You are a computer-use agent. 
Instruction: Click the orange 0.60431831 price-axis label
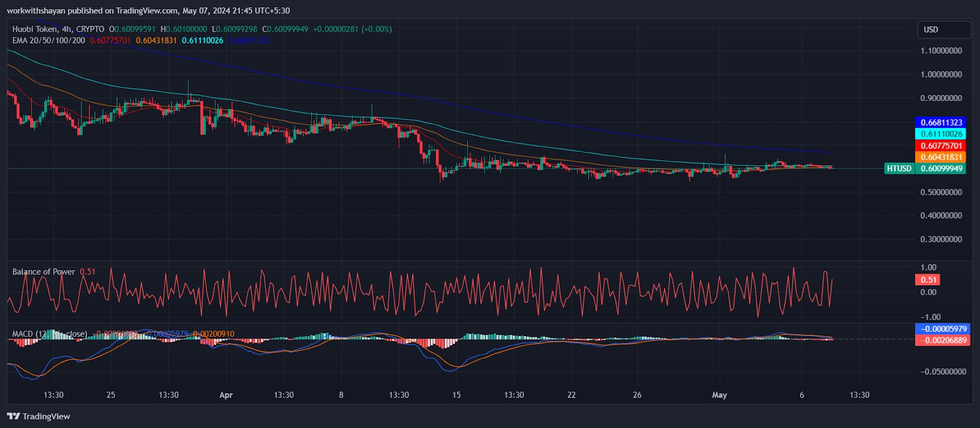pyautogui.click(x=941, y=157)
